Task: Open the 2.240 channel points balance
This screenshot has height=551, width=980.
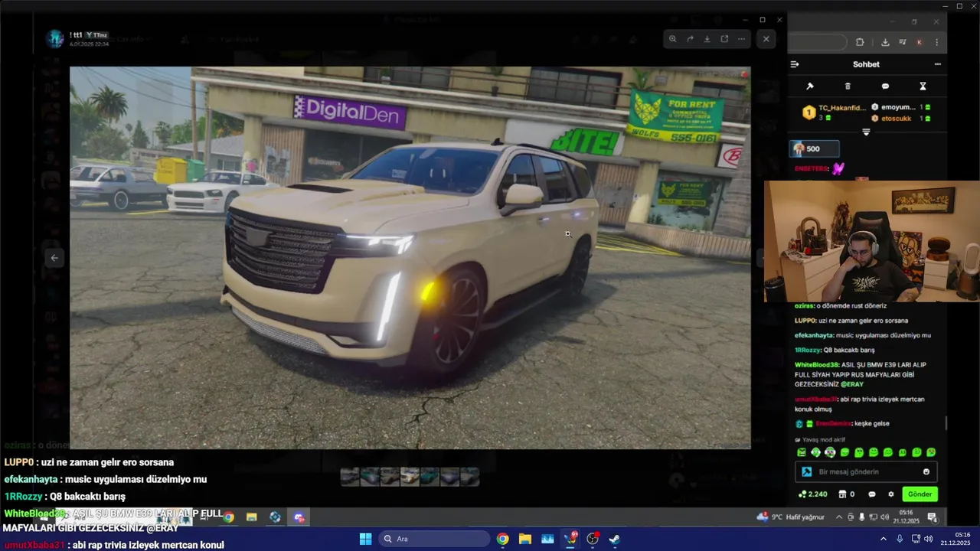Action: pos(812,494)
